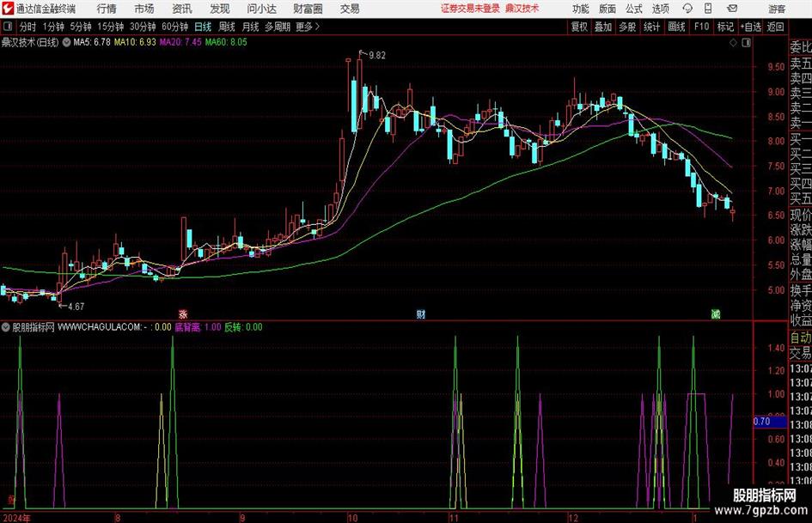Select the 日线 daily period
The width and height of the screenshot is (812, 523).
(x=203, y=27)
